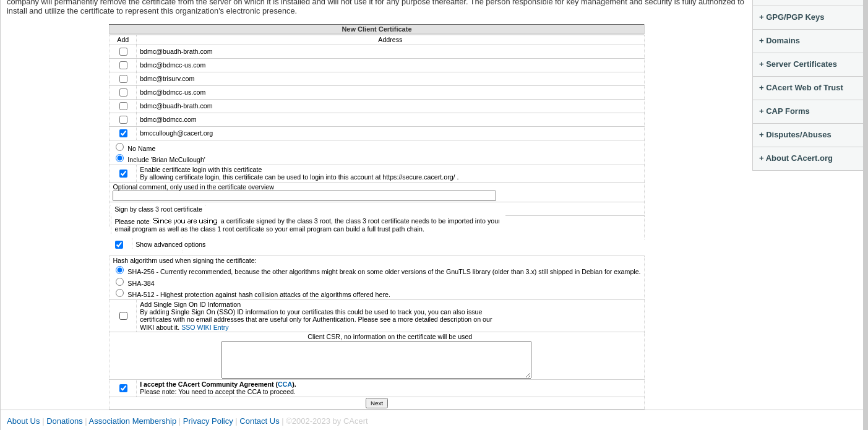
Task: Check the bdmc@trisurv.com address checkbox
Action: [x=123, y=79]
